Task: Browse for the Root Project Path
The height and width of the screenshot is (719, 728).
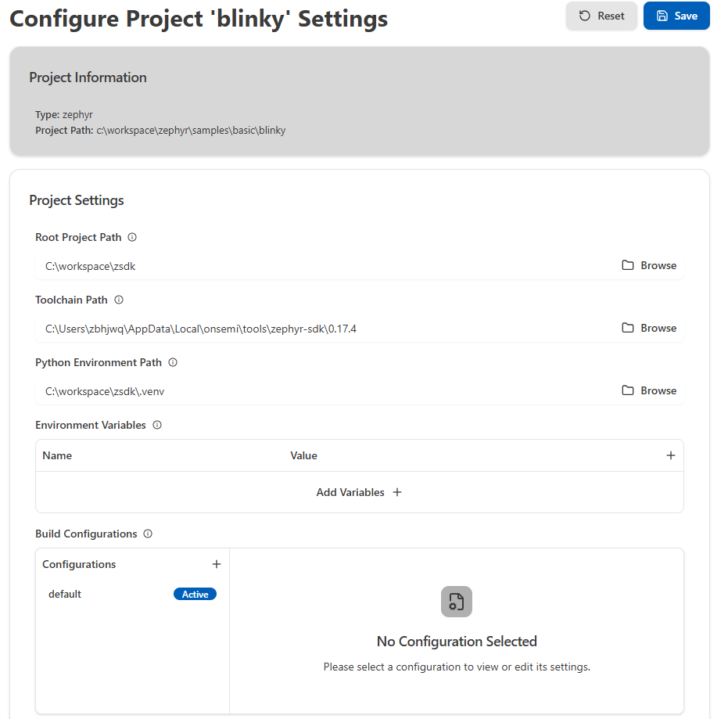Action: point(649,265)
